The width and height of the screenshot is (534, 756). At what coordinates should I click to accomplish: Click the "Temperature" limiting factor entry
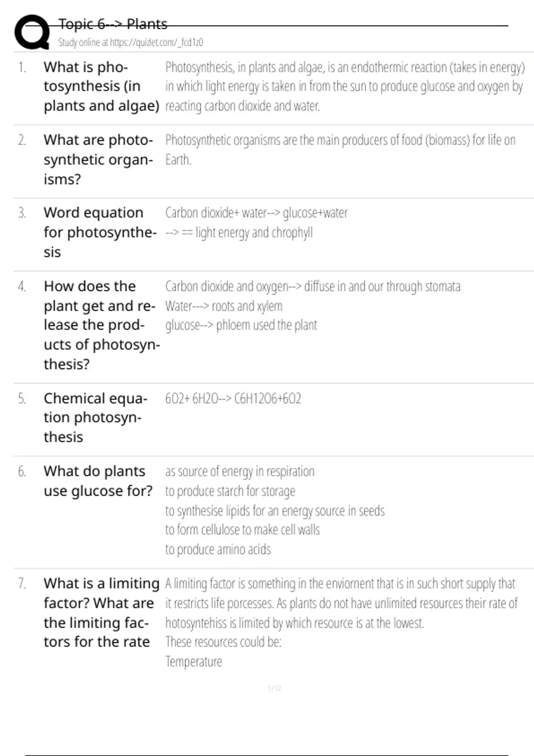194,662
